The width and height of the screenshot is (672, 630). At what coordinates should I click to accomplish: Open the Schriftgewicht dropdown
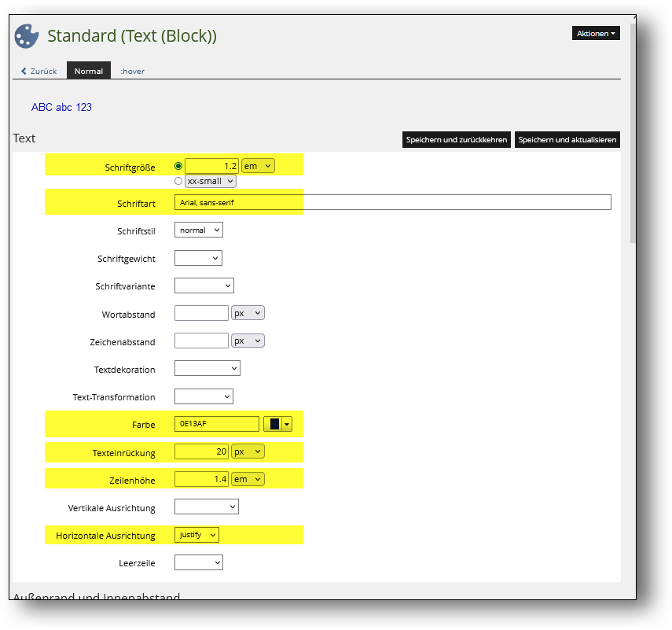198,258
